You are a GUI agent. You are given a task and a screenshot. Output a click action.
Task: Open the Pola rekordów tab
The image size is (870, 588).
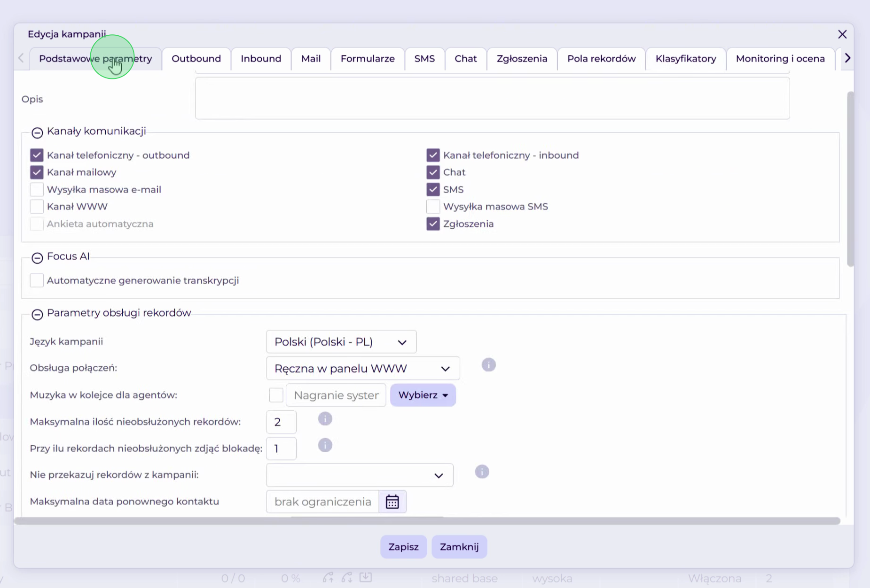point(601,59)
